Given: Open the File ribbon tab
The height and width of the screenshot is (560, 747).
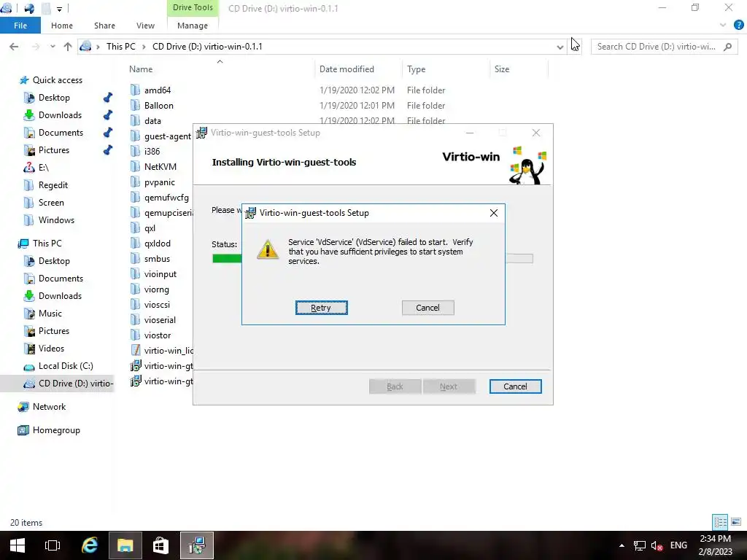Looking at the screenshot, I should pyautogui.click(x=20, y=26).
